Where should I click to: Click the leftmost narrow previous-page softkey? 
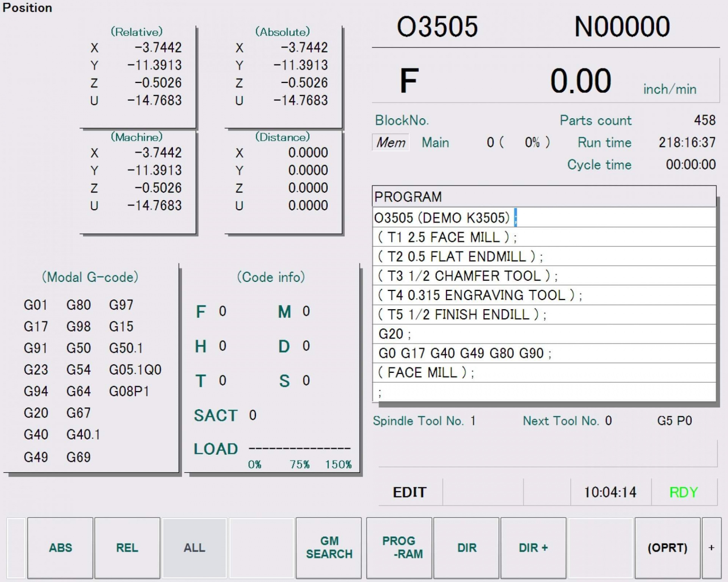coord(16,548)
